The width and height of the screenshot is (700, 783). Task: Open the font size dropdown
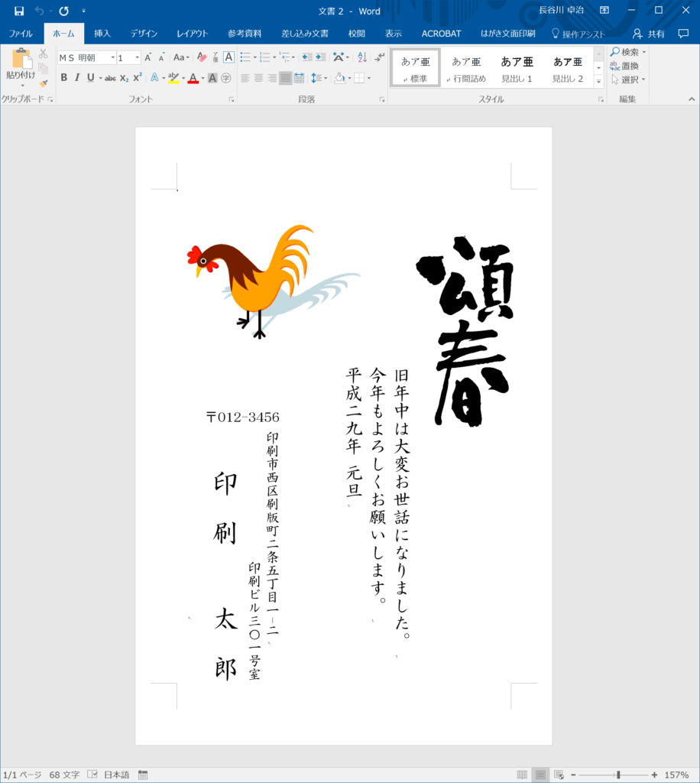pyautogui.click(x=138, y=57)
